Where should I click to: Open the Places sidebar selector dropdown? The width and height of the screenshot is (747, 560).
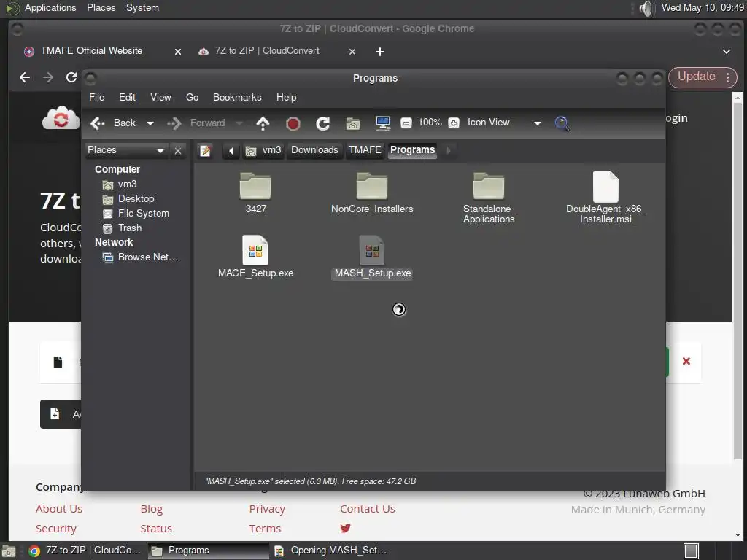tap(125, 150)
